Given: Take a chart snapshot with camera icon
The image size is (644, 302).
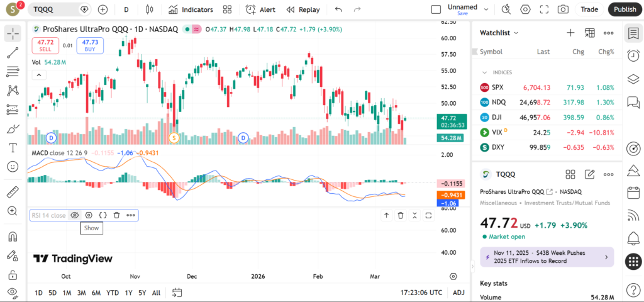Looking at the screenshot, I should 563,9.
